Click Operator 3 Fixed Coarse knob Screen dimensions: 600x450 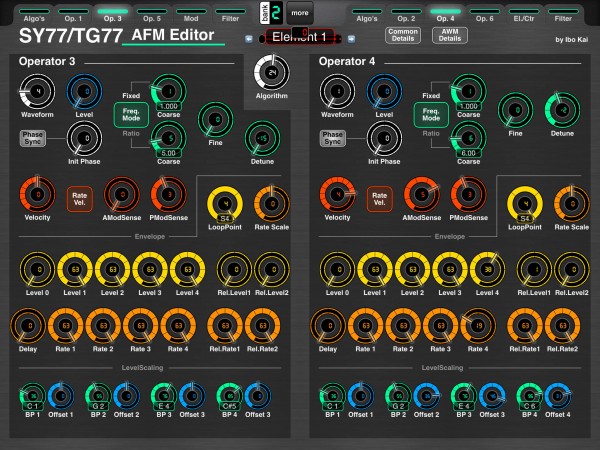169,91
